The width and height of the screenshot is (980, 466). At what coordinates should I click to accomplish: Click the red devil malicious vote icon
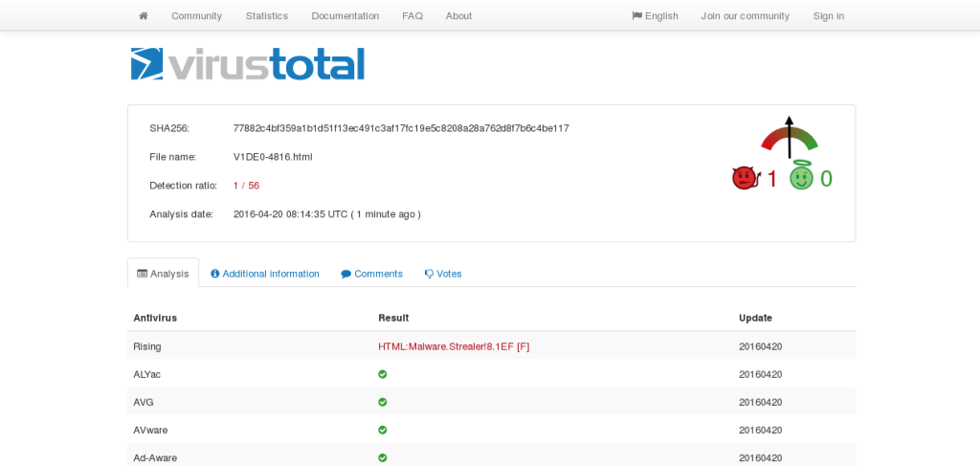click(x=745, y=178)
